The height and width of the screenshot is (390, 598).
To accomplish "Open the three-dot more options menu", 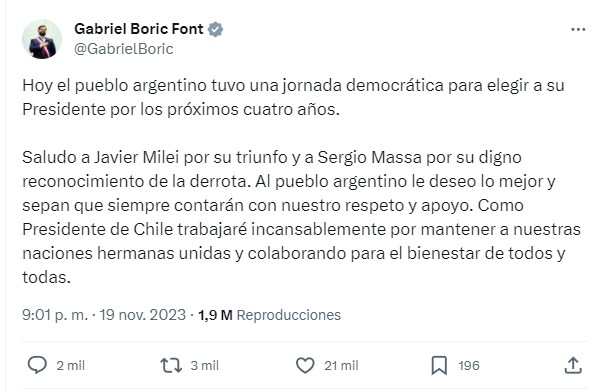I will coord(578,29).
